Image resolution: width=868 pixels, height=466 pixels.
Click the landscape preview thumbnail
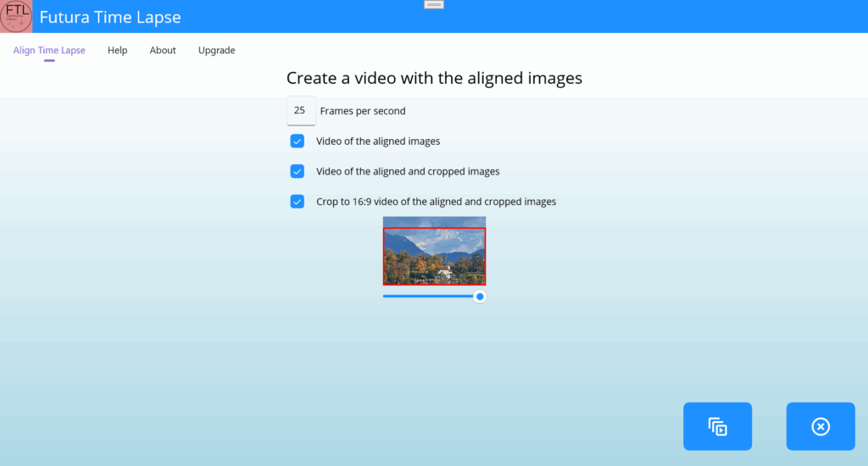click(434, 252)
